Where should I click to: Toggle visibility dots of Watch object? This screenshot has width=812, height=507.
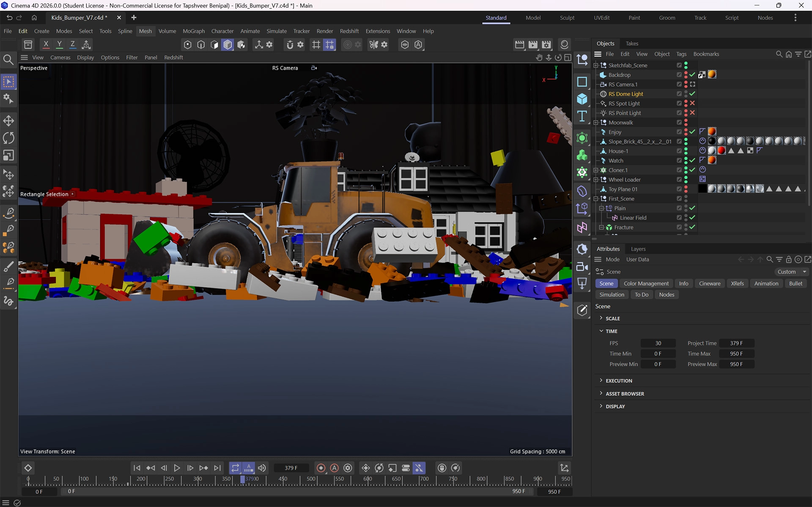coord(686,161)
